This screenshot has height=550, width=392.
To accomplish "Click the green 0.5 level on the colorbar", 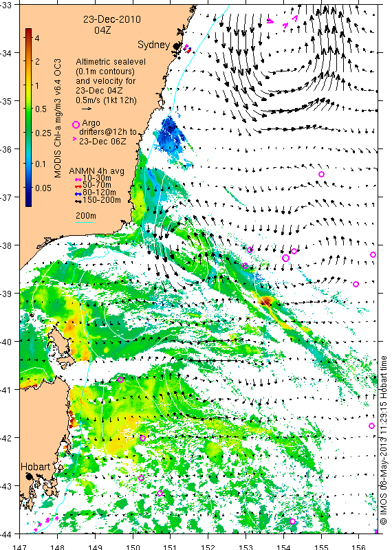I will pyautogui.click(x=28, y=109).
